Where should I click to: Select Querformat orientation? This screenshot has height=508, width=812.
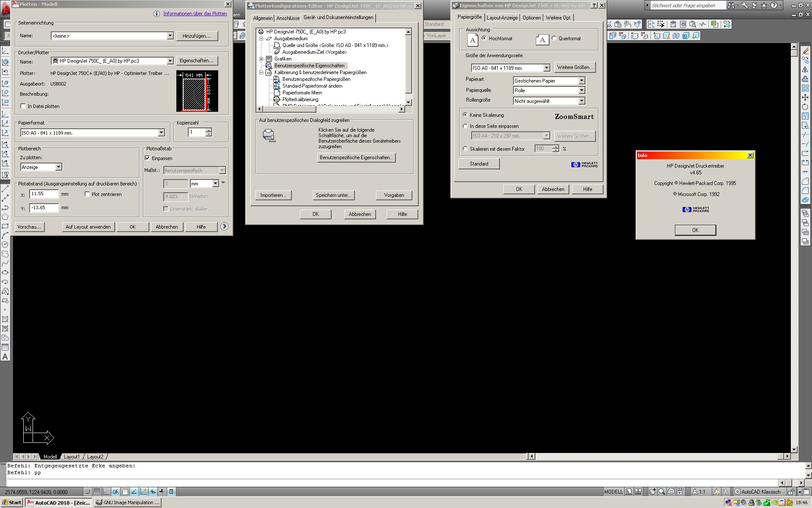554,38
